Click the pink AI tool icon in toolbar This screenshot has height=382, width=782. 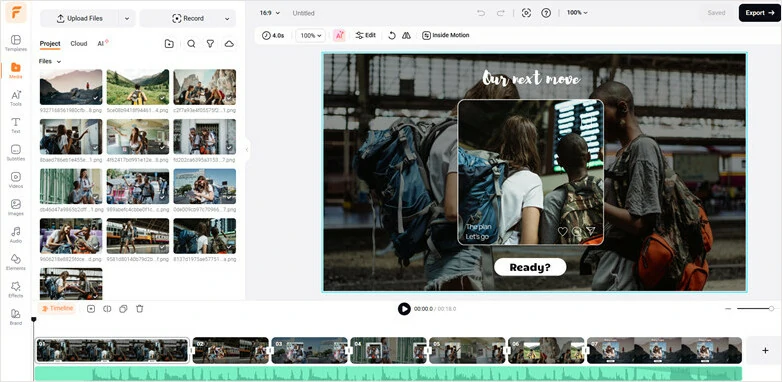point(339,35)
